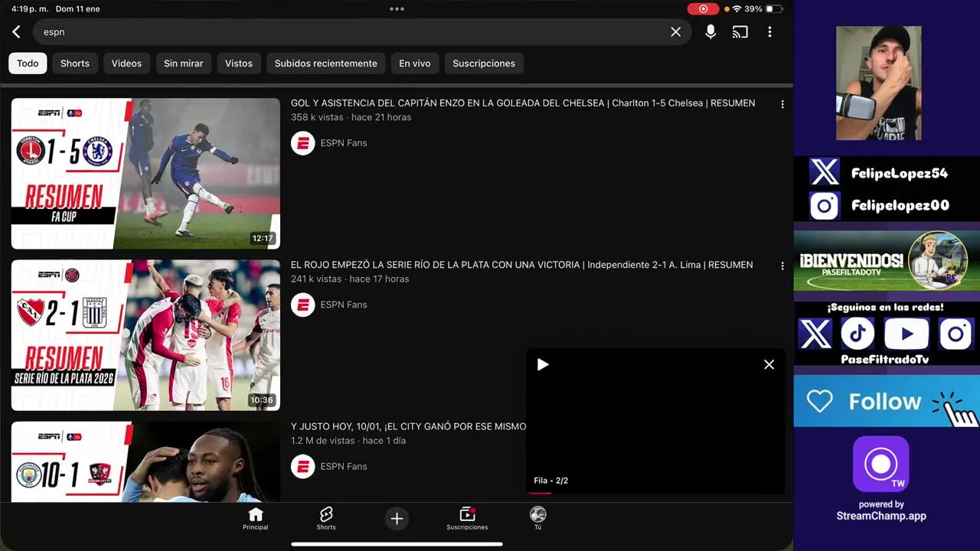Screen dimensions: 980x551
Task: Open the Cast to device icon
Action: pos(740,32)
